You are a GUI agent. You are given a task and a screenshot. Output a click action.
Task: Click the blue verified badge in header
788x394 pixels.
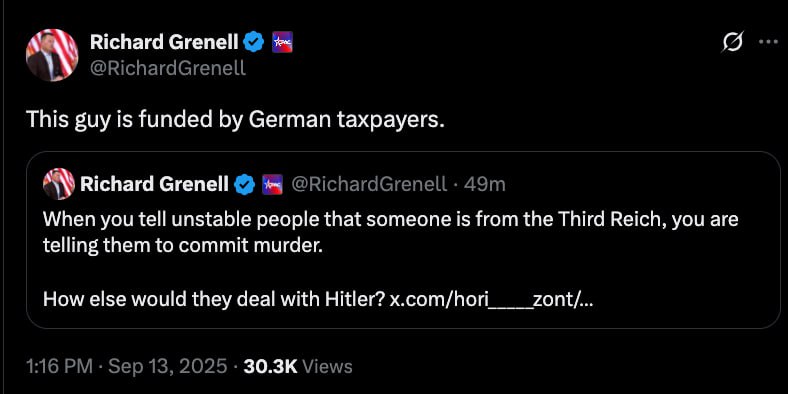tap(254, 43)
